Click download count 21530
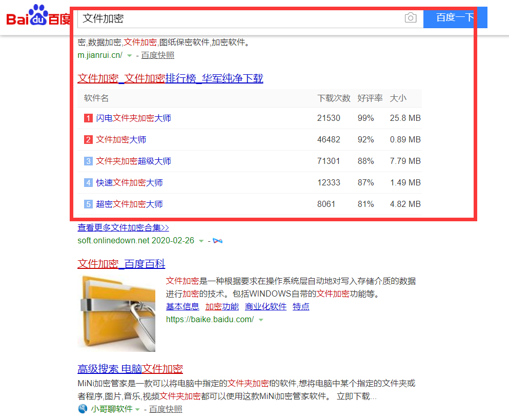 [x=329, y=118]
